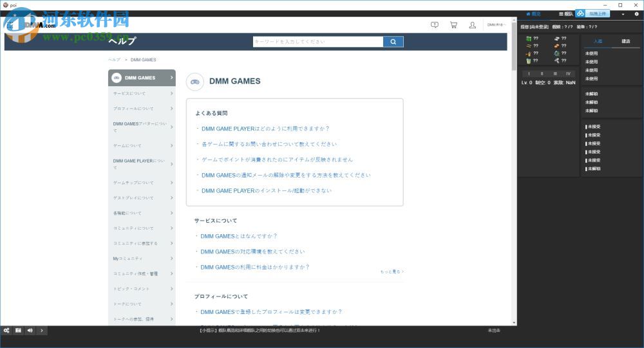Click the scrollbar down arrow

(x=514, y=323)
